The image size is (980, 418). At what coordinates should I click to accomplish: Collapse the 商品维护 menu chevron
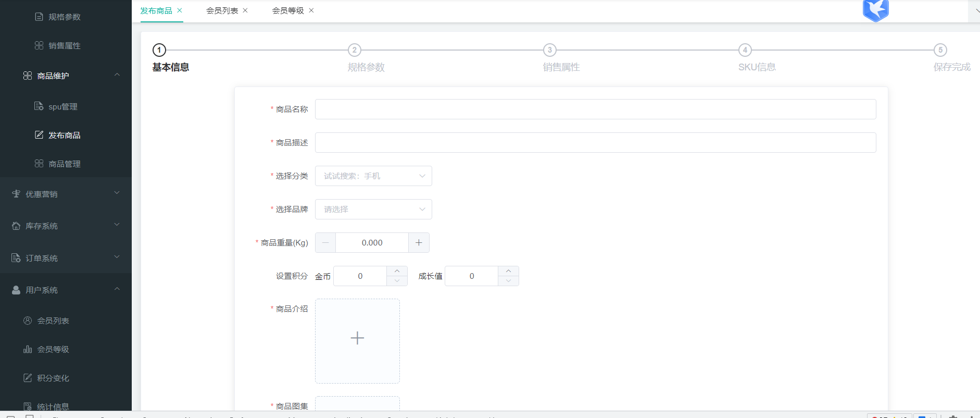tap(117, 75)
